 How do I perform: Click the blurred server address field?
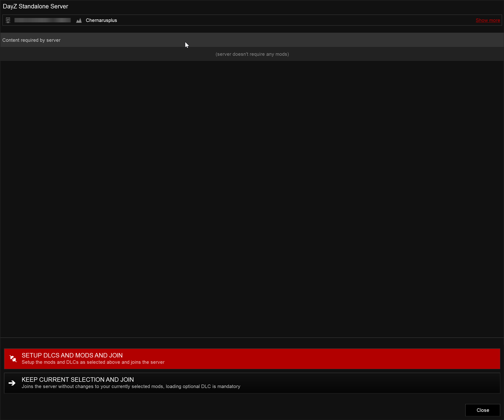42,20
